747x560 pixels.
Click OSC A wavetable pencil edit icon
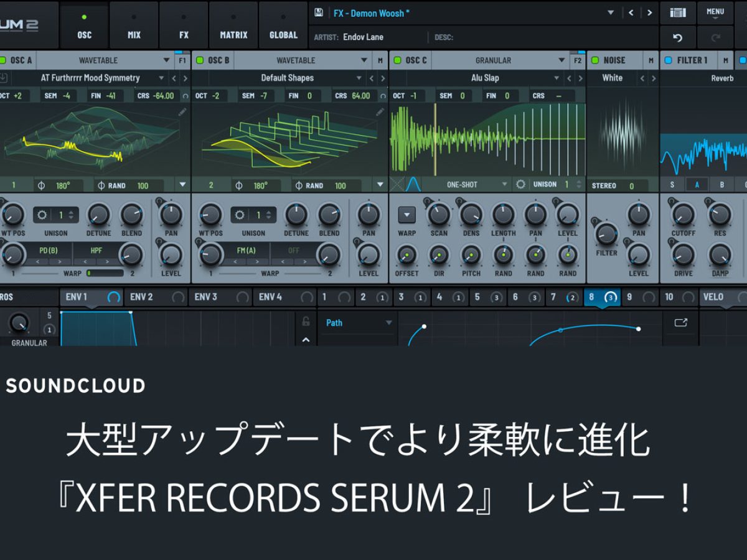(x=182, y=112)
